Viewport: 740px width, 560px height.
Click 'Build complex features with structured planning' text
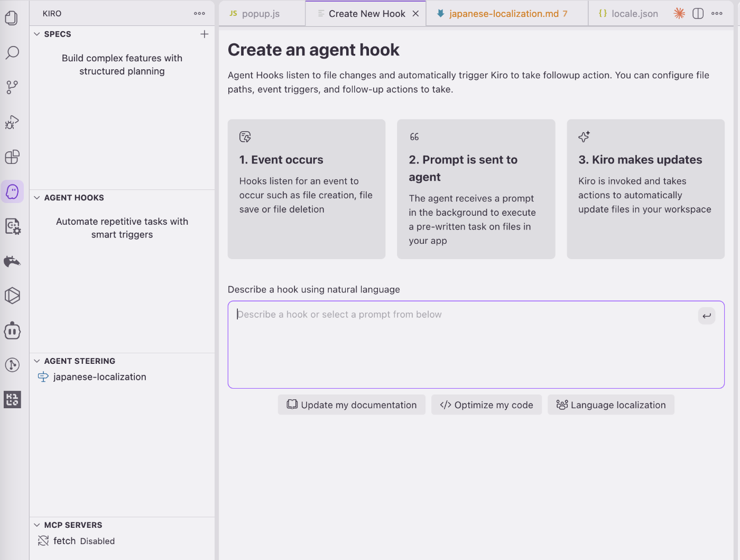pyautogui.click(x=122, y=65)
